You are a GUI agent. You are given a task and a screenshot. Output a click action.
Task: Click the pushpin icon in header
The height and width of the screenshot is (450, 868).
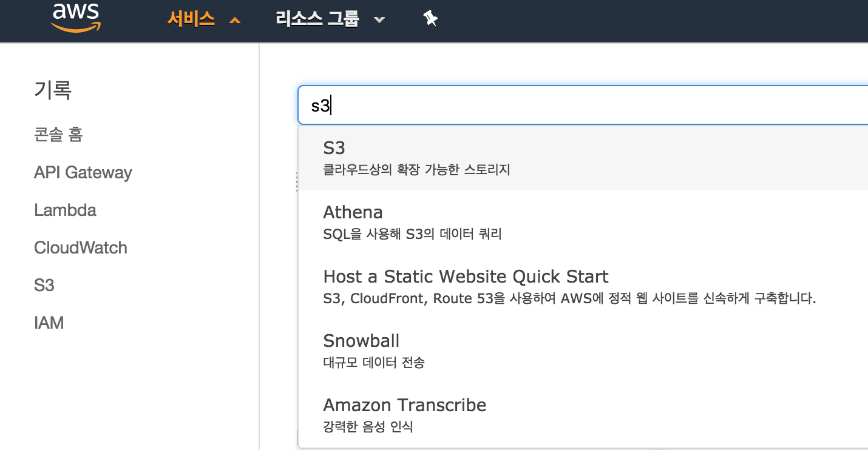tap(430, 19)
